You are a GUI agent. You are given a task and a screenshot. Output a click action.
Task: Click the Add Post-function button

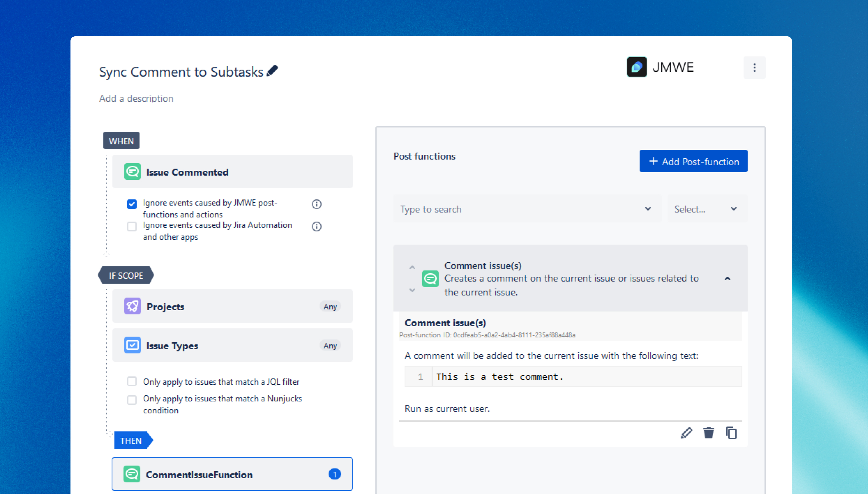(x=693, y=161)
